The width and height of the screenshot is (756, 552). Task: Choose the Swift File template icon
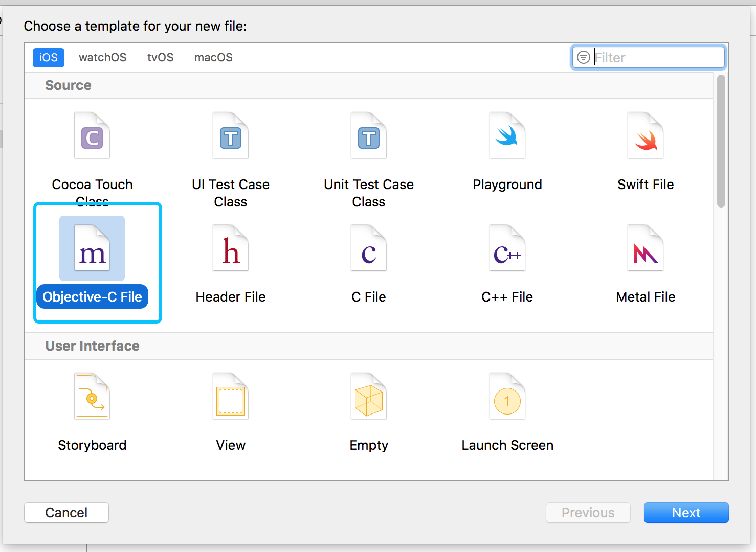click(x=646, y=135)
